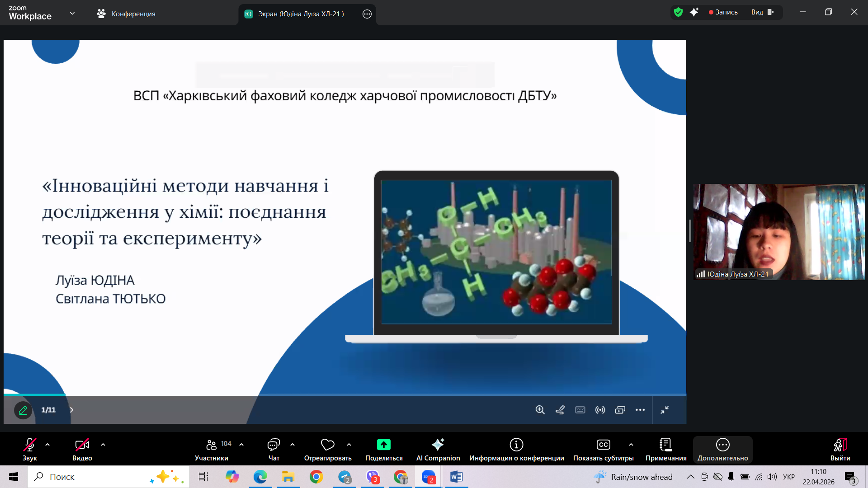
Task: Go to next slide arrow
Action: (71, 410)
